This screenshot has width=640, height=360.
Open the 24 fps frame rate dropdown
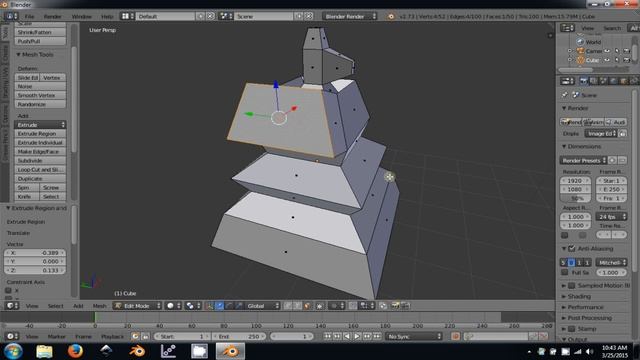point(611,217)
